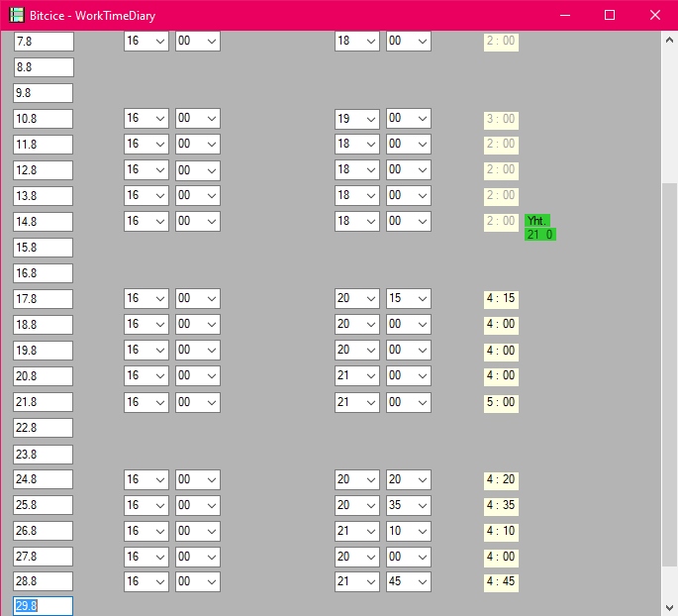The width and height of the screenshot is (678, 616).
Task: Click the scrollbar up arrow
Action: (669, 41)
